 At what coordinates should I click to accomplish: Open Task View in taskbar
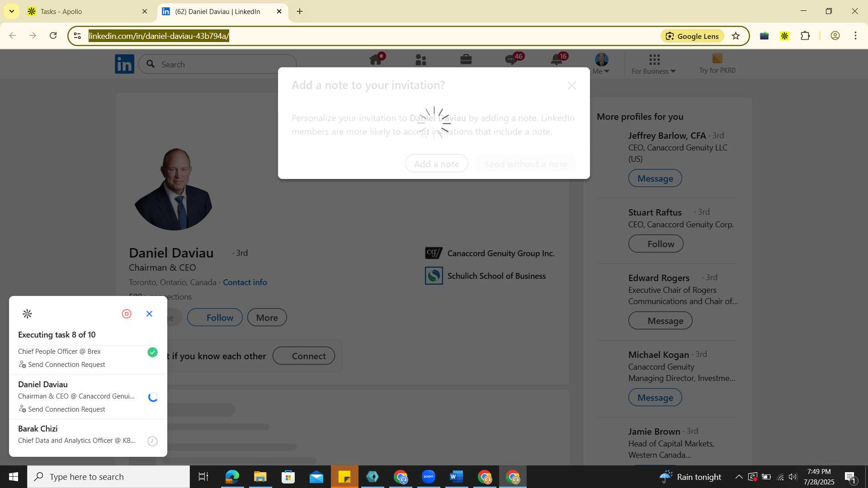203,477
